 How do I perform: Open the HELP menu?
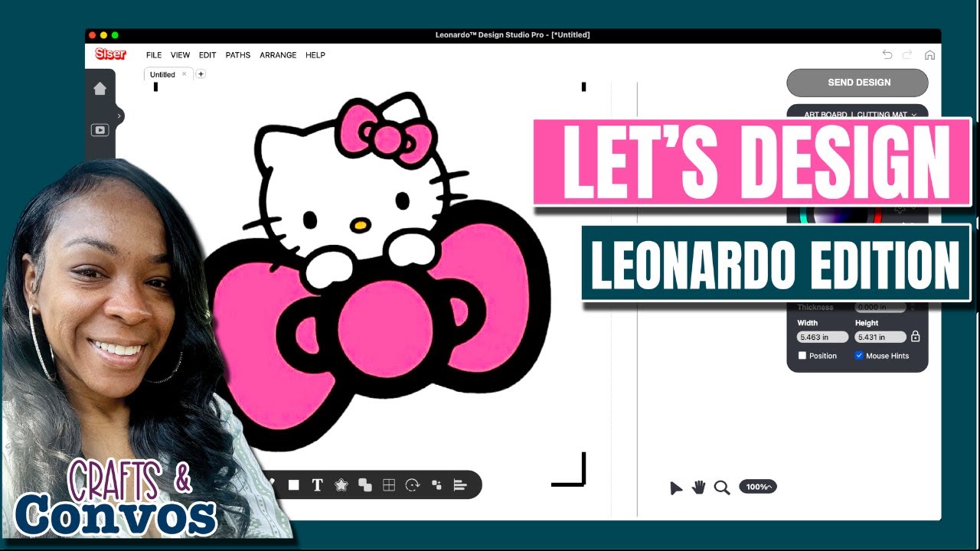315,55
